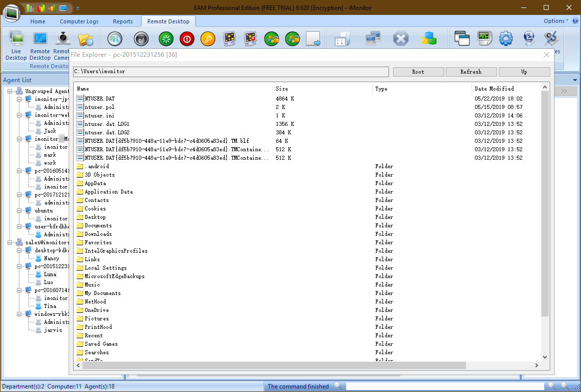Viewport: 581px width, 392px height.
Task: Collapse the desktop-kdk computer node
Action: (x=19, y=250)
